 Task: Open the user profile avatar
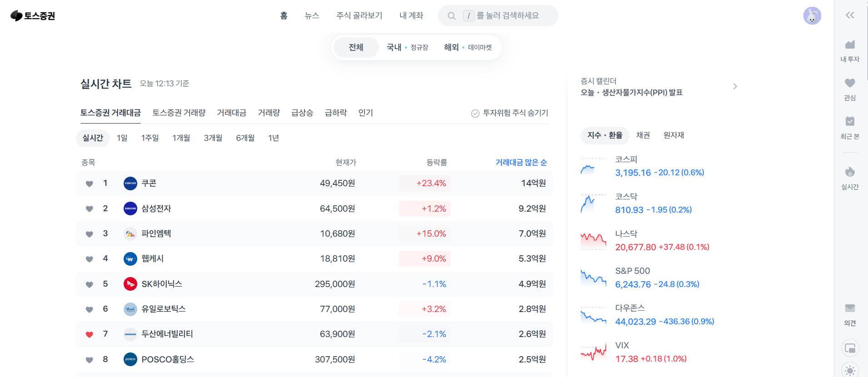point(812,16)
